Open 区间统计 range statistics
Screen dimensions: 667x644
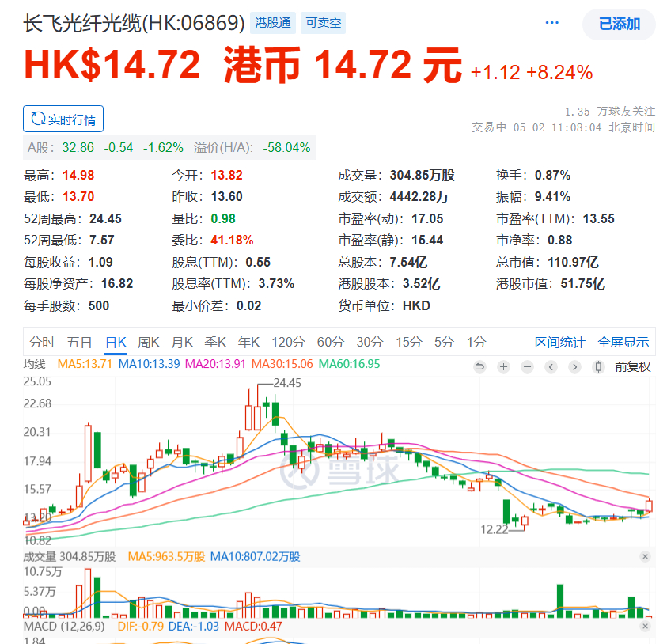[560, 343]
